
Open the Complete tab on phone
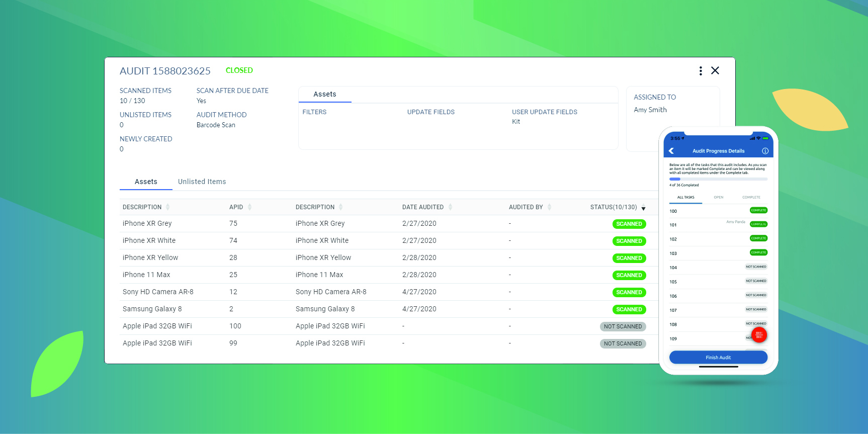coord(751,197)
